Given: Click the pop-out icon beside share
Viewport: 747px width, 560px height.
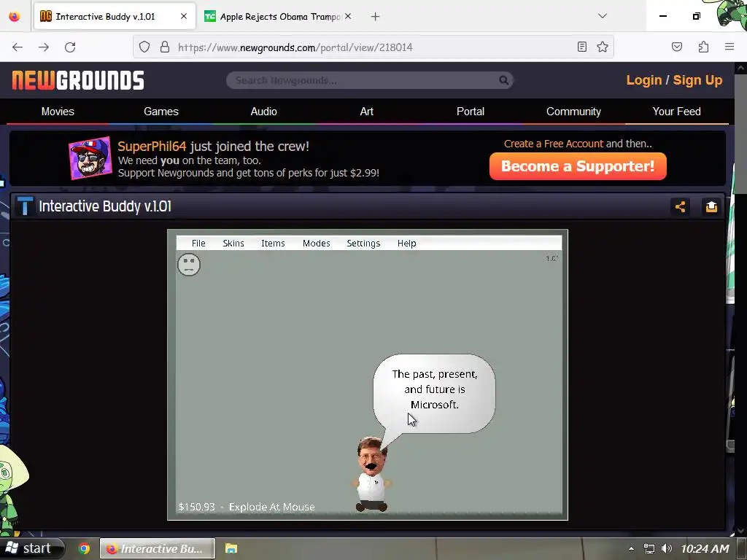Looking at the screenshot, I should (711, 206).
